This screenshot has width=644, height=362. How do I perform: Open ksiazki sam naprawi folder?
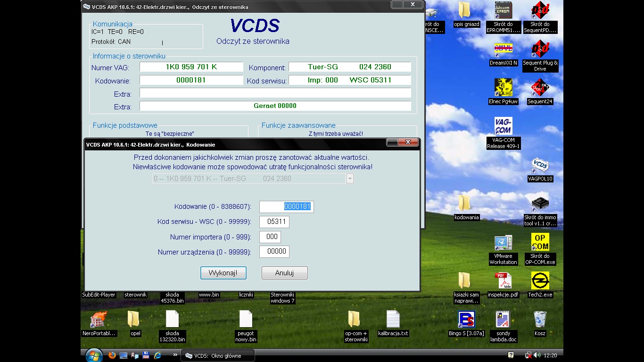(x=466, y=288)
